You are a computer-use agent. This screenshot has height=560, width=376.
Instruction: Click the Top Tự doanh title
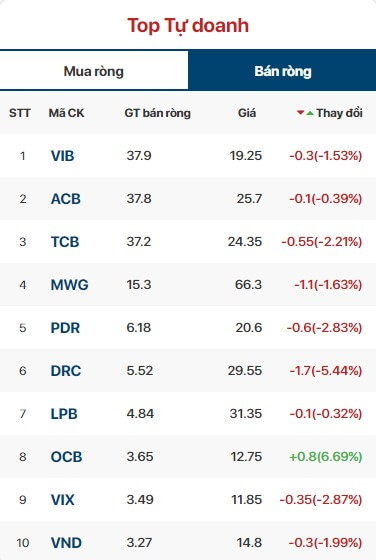pos(188,26)
